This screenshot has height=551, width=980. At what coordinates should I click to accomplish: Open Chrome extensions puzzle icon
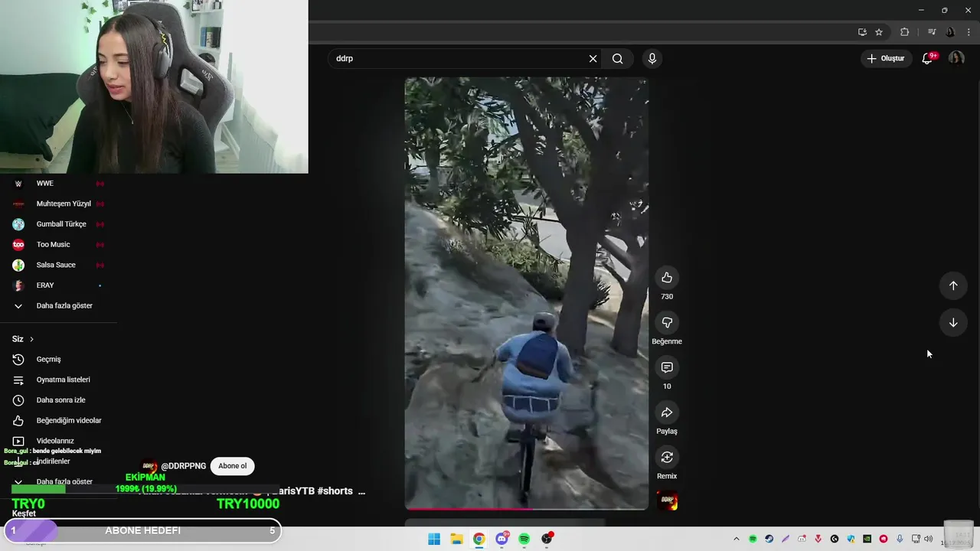click(905, 32)
